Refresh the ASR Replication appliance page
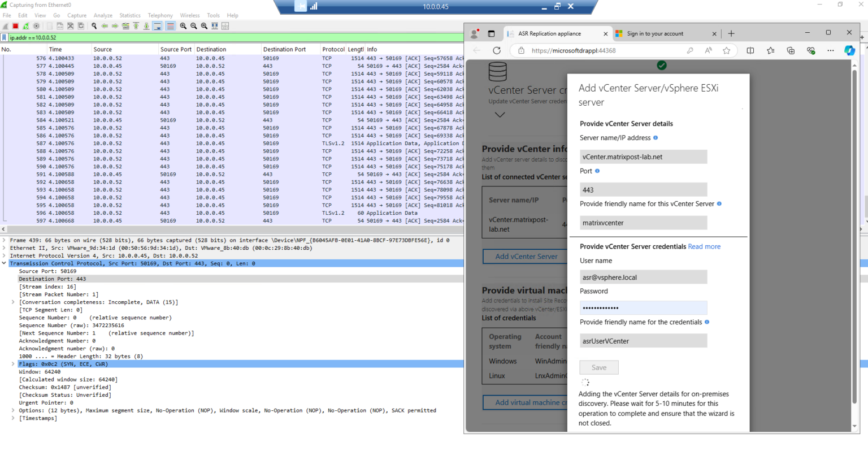 [497, 50]
